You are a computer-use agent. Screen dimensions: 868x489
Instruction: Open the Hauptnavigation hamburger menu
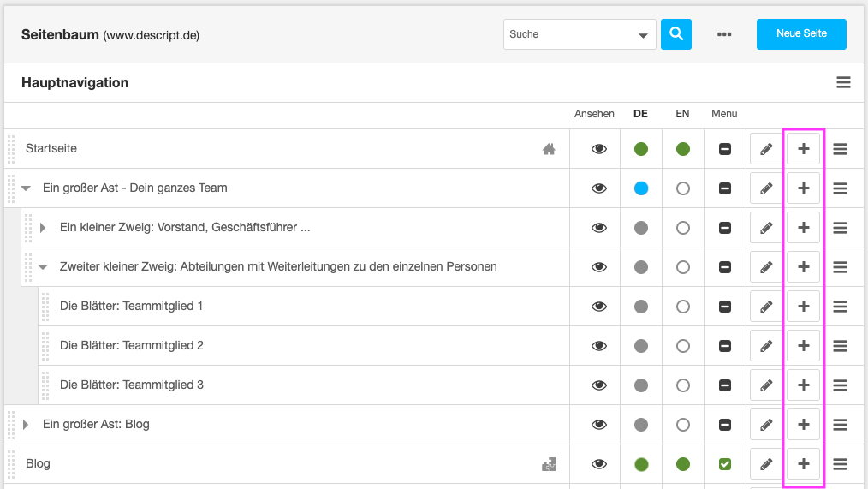pos(843,82)
